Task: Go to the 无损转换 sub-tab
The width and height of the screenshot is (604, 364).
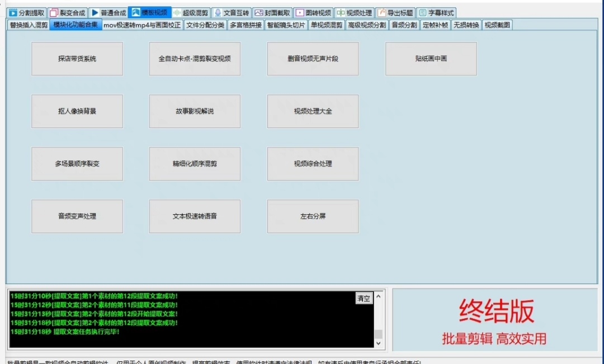Action: (x=466, y=25)
